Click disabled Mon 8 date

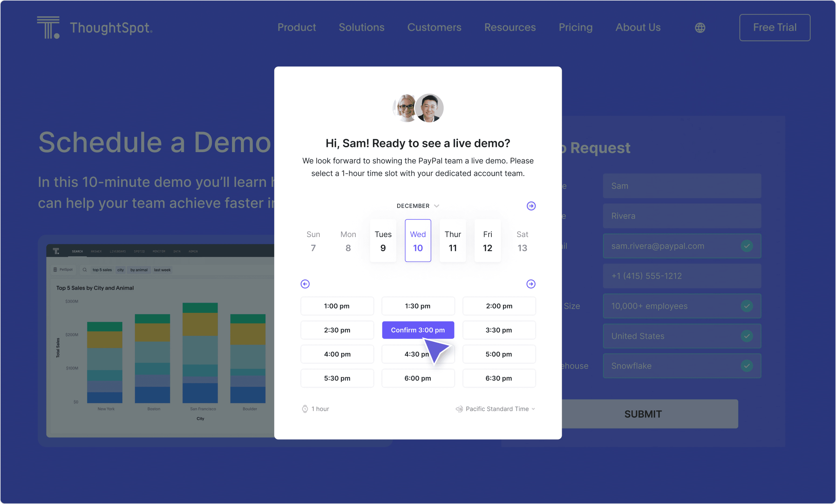[x=348, y=241]
